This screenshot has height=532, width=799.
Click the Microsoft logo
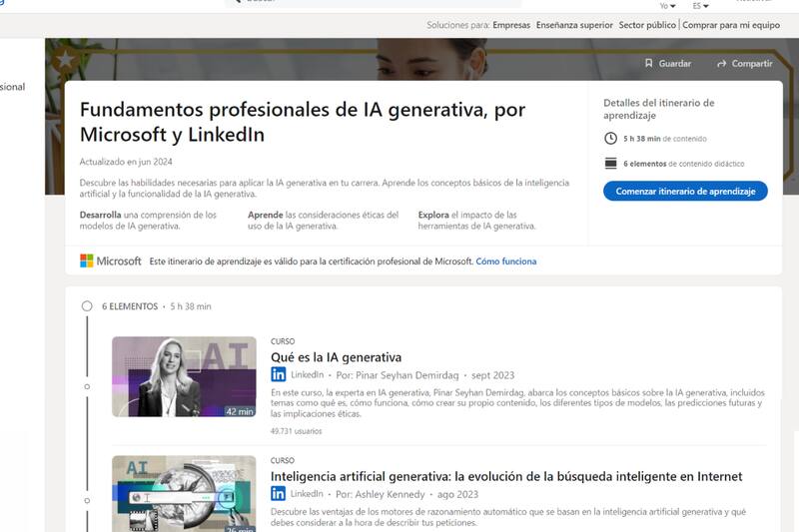click(111, 261)
